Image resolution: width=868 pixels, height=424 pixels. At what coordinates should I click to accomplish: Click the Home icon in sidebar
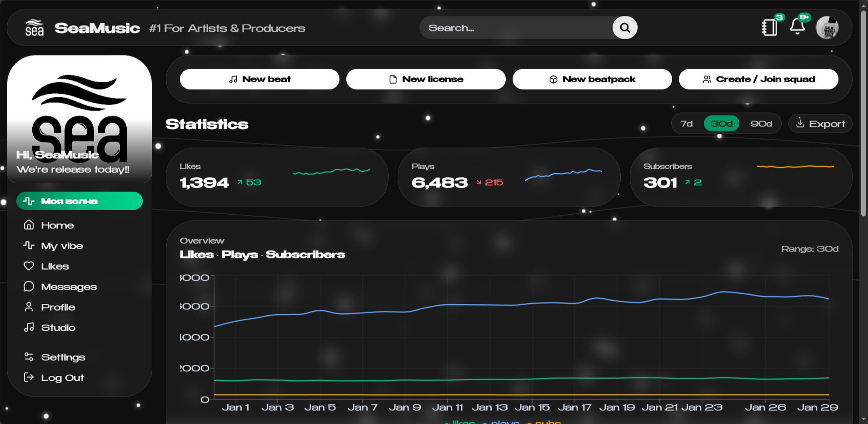[29, 225]
